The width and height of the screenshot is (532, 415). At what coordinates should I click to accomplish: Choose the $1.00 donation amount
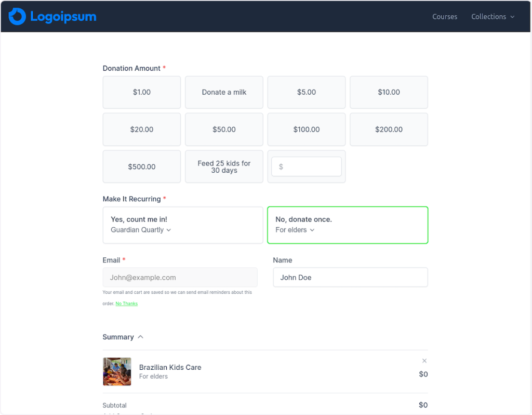click(x=142, y=92)
